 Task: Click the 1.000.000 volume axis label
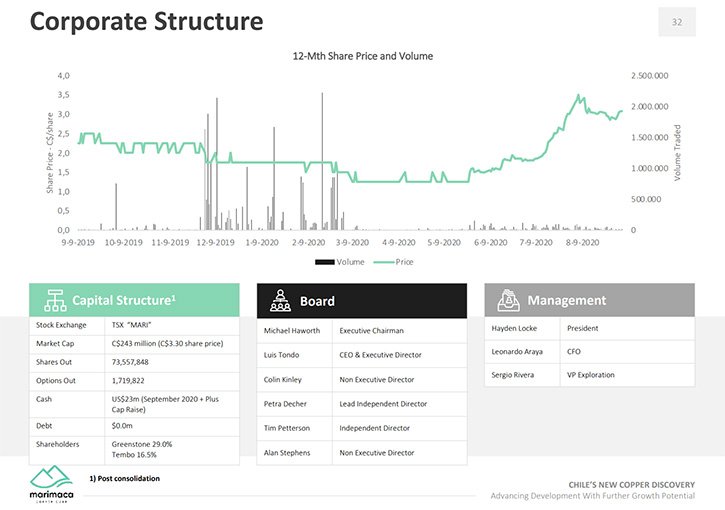click(650, 168)
